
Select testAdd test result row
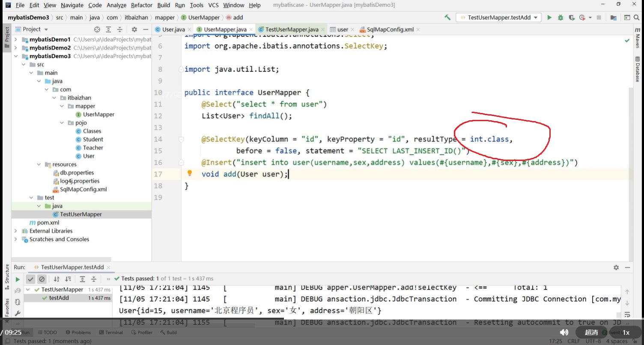pyautogui.click(x=68, y=298)
